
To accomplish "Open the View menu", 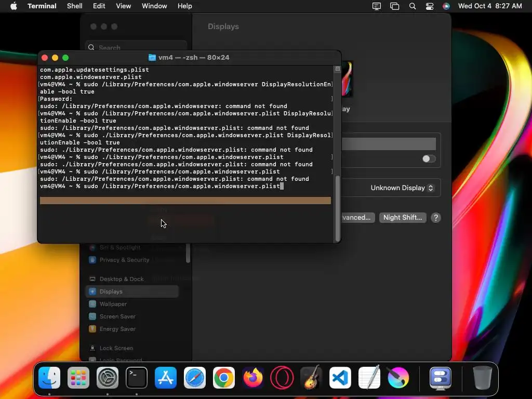I will pos(124,6).
